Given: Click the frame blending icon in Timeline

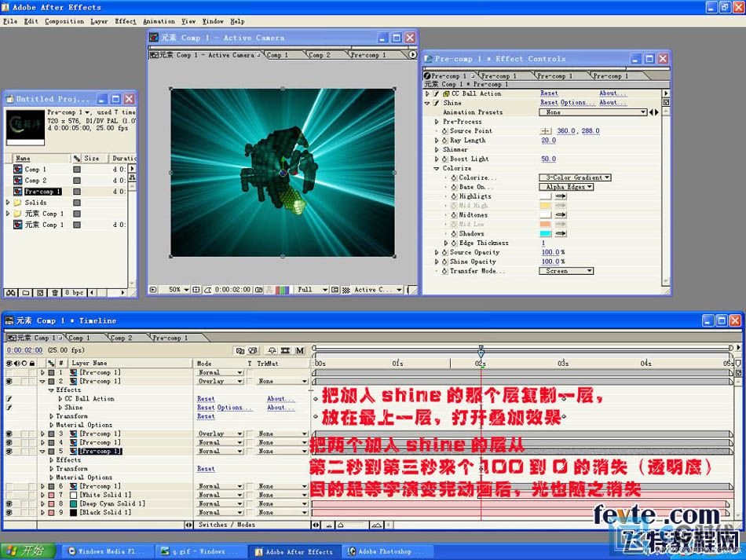Looking at the screenshot, I should pyautogui.click(x=286, y=350).
